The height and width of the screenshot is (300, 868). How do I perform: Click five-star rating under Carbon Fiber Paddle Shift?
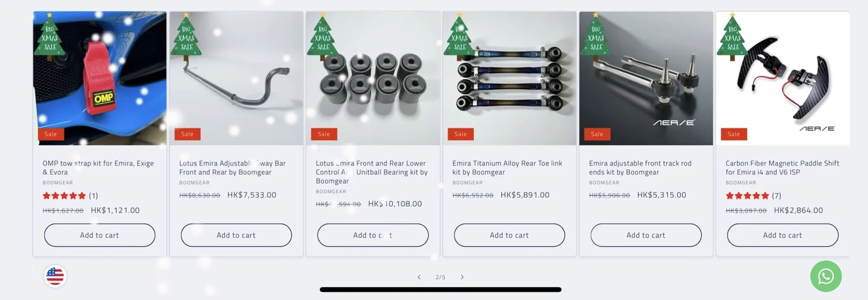pyautogui.click(x=747, y=195)
